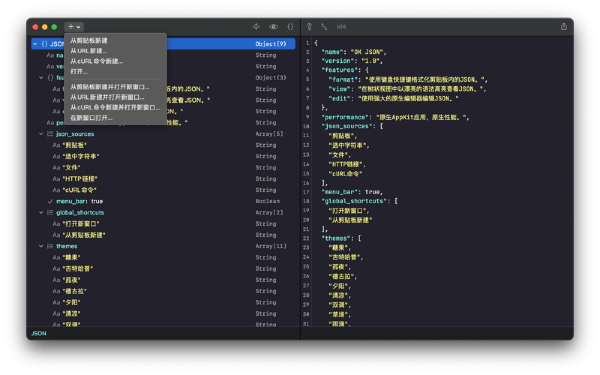Viewport: 600px width, 375px height.
Task: Select the "剪贴板" tree row
Action: click(163, 145)
